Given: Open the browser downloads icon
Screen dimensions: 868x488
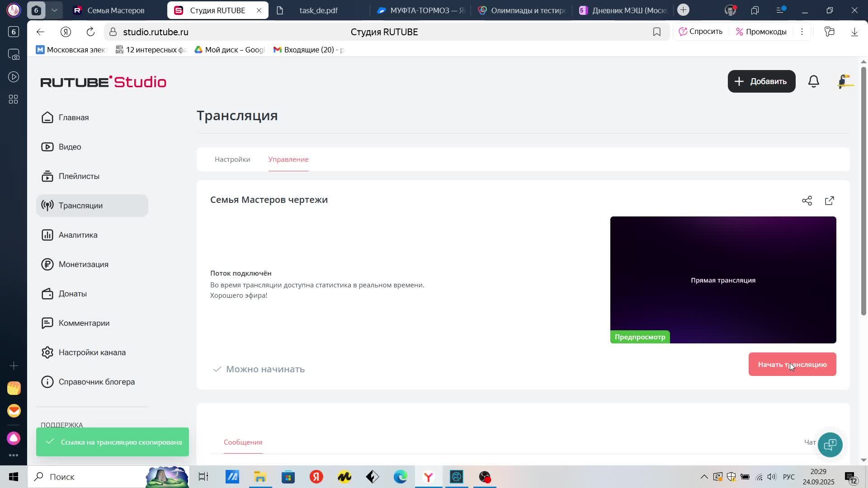Looking at the screenshot, I should 854,32.
